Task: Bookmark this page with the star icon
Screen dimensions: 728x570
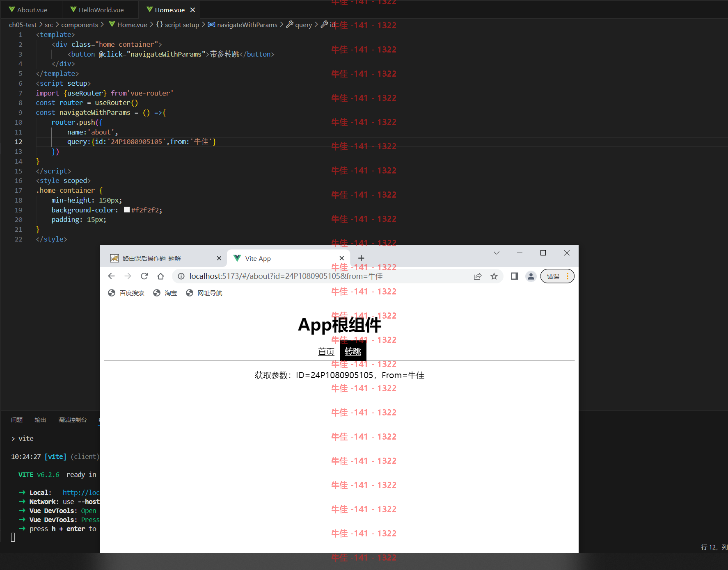Action: click(494, 276)
